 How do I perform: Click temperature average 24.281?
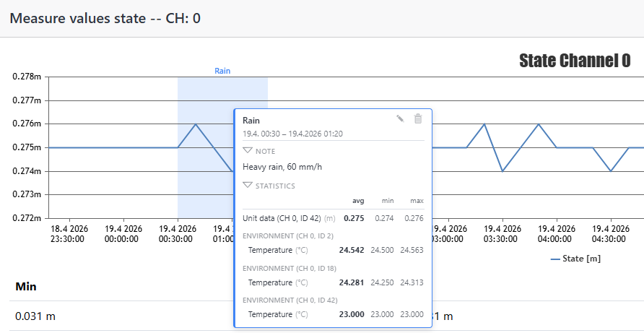[x=352, y=282]
